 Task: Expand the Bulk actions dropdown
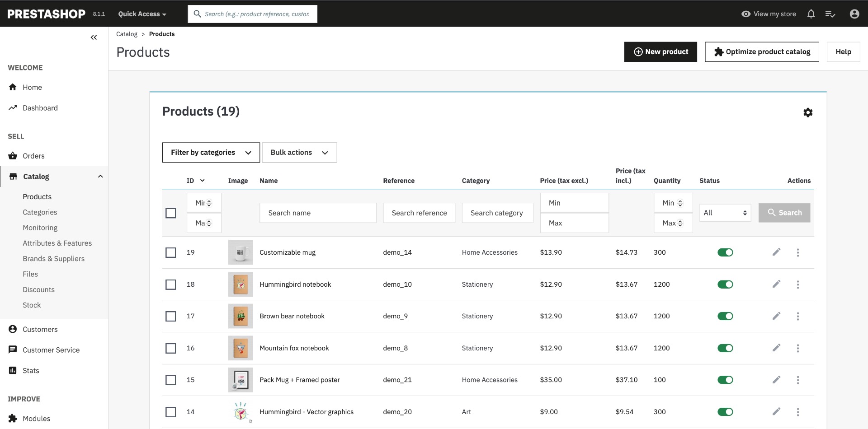[299, 152]
